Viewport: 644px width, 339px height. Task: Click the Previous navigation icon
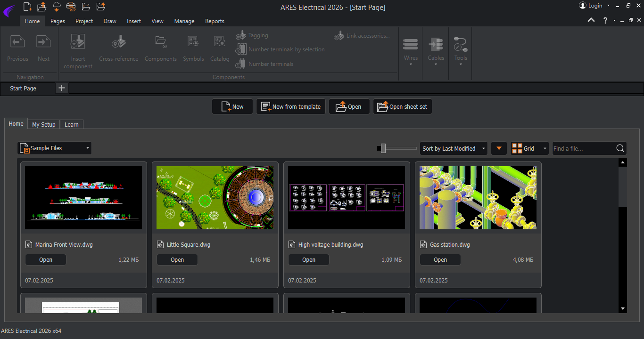click(17, 42)
